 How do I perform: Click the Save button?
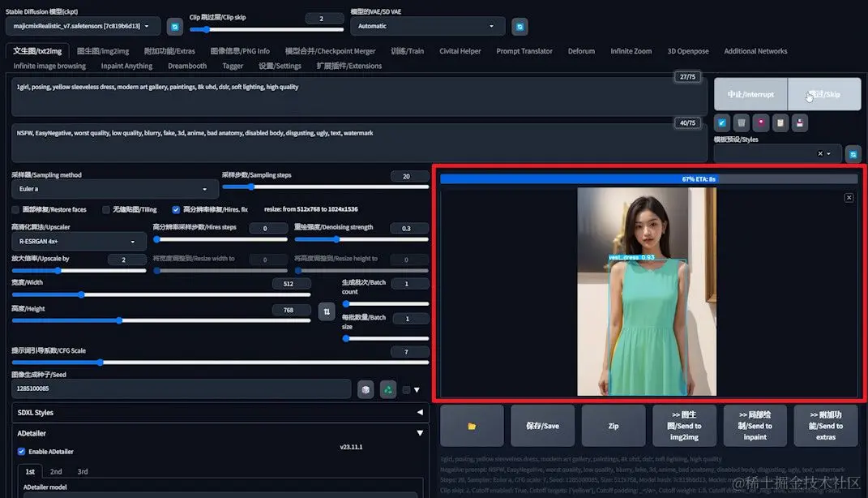pos(542,426)
